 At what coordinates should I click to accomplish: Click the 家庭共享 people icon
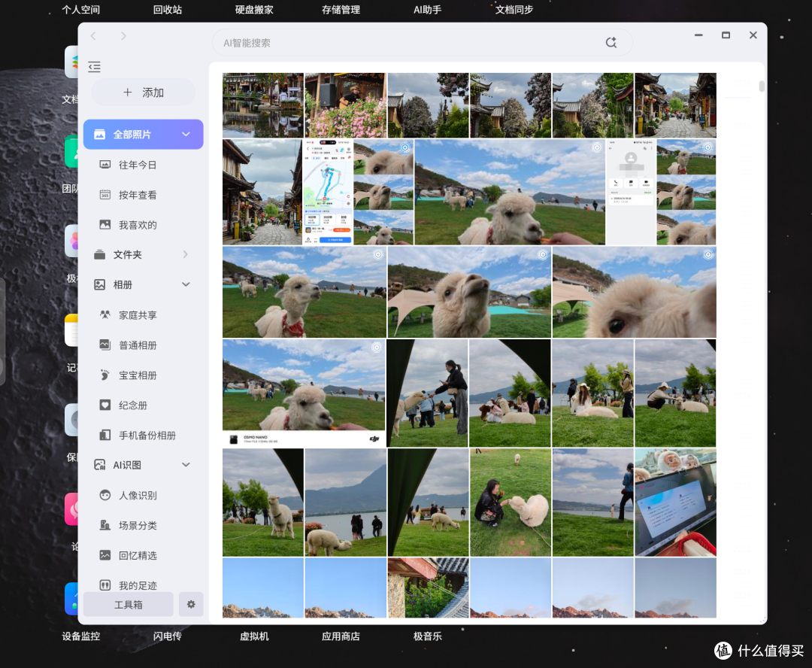coord(105,315)
